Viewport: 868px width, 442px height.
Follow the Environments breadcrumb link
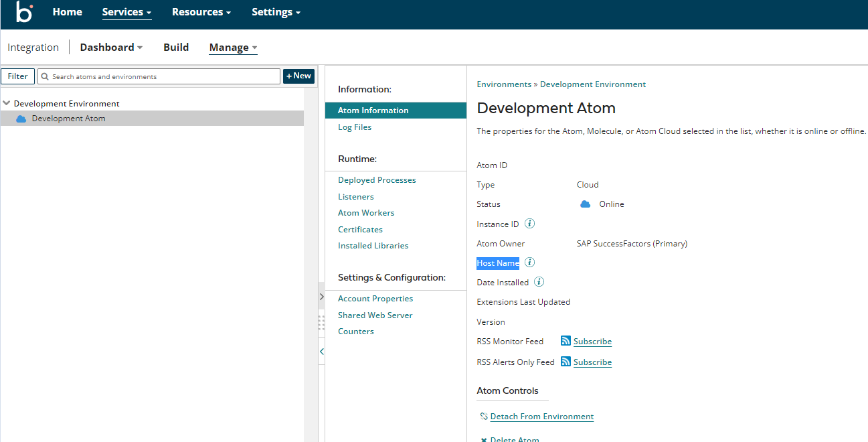tap(504, 84)
